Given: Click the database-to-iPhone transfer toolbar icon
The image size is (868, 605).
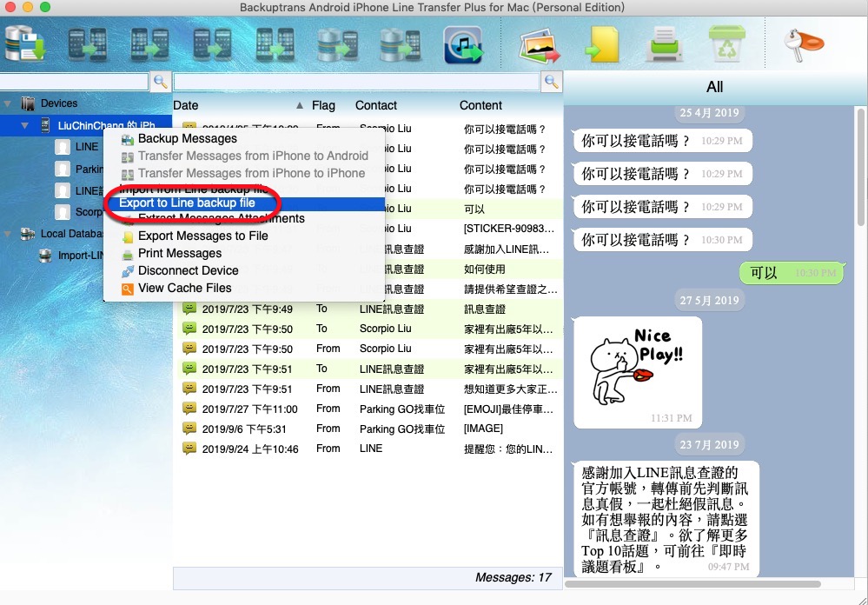Looking at the screenshot, I should (x=401, y=44).
